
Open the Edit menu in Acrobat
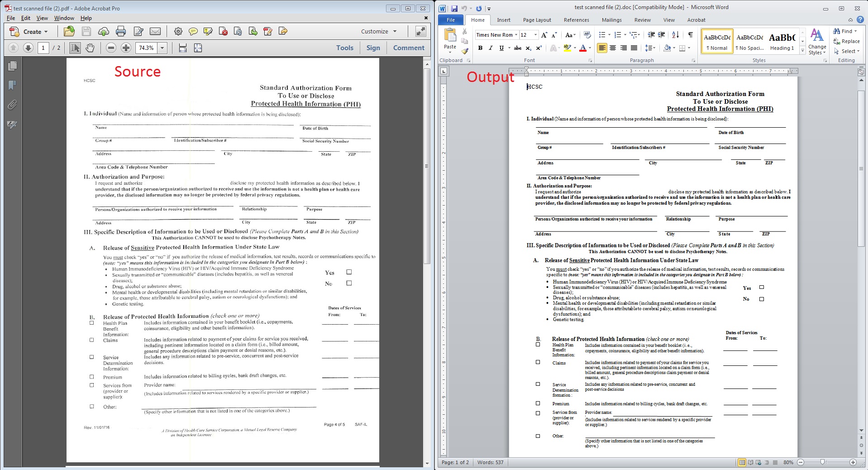26,18
